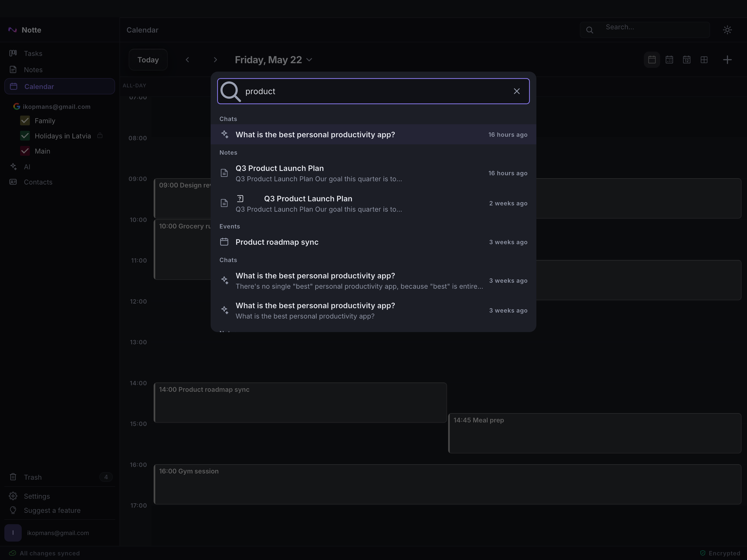Open Product roadmap sync event result

[373, 242]
